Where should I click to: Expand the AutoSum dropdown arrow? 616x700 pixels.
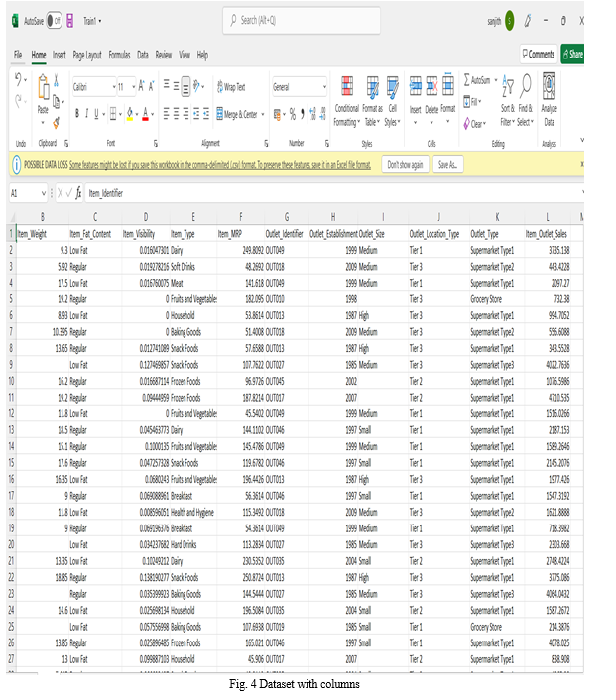pyautogui.click(x=496, y=80)
